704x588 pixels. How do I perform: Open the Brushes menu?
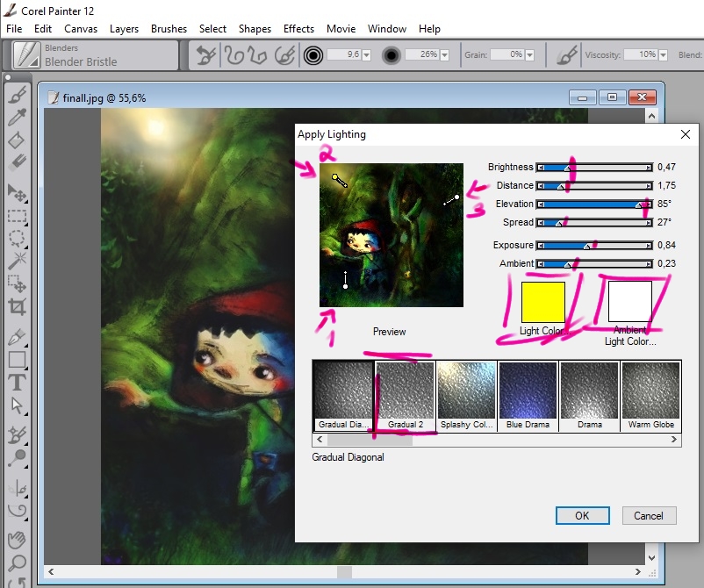click(x=169, y=29)
